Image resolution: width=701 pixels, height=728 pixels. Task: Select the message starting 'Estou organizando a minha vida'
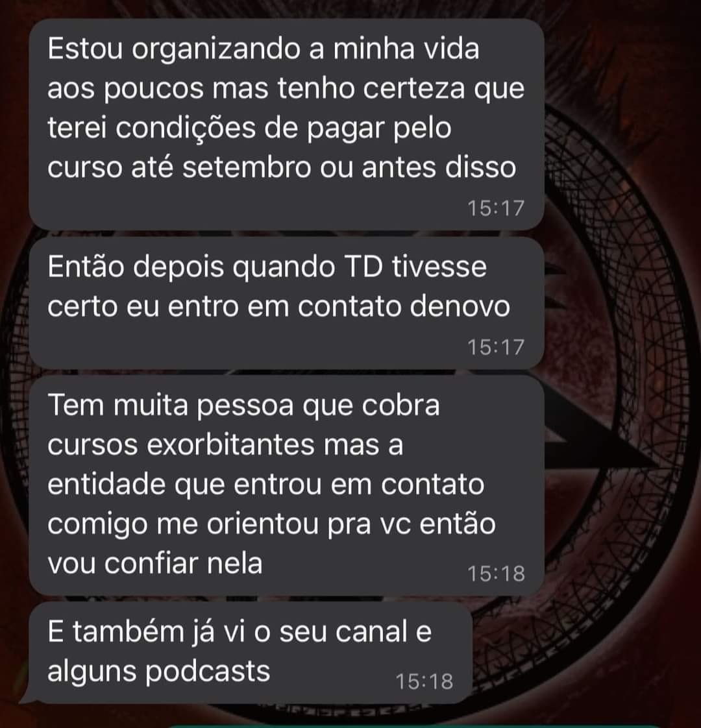tap(286, 124)
